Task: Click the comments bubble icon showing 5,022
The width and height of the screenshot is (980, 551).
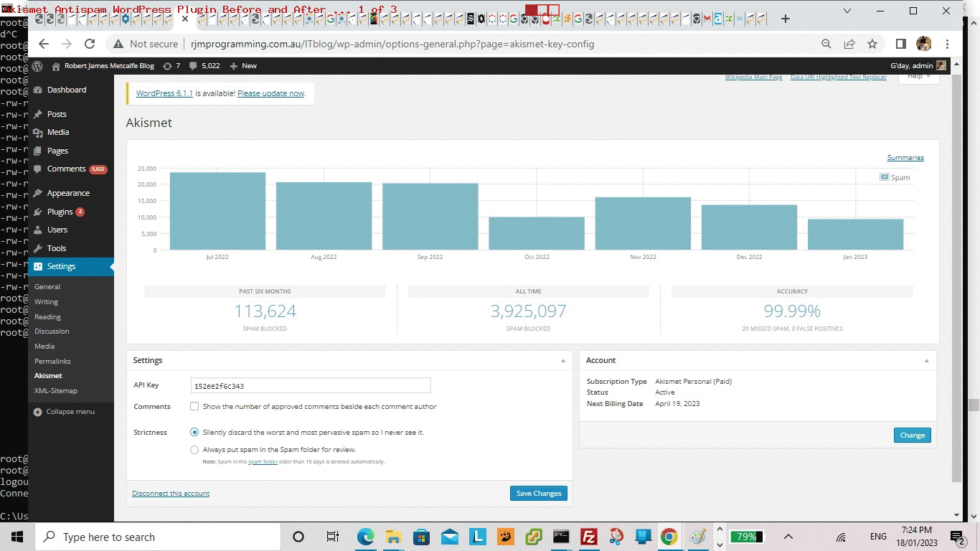Action: 193,66
